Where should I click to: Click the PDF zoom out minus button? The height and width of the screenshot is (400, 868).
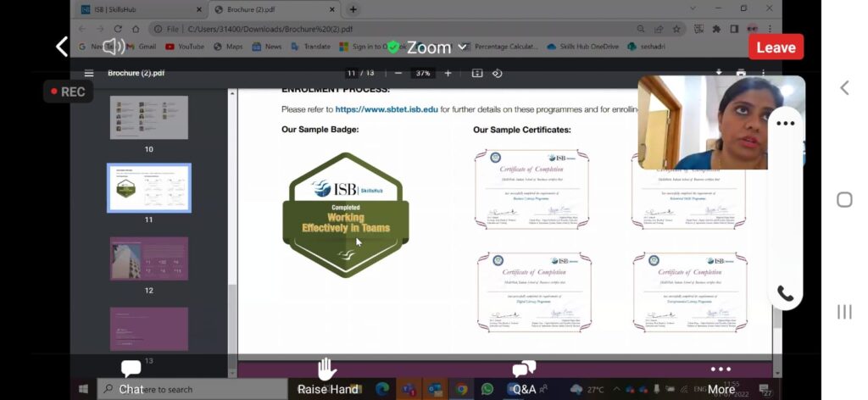pos(398,73)
